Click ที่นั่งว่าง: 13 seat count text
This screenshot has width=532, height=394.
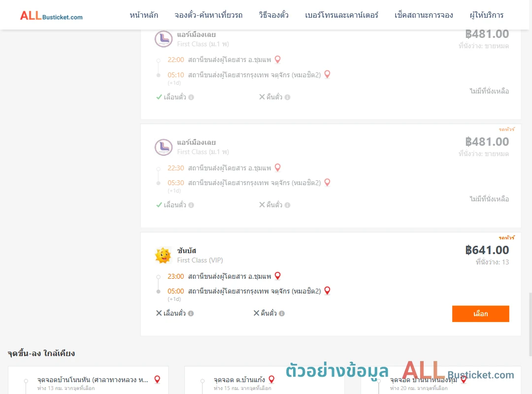click(492, 262)
